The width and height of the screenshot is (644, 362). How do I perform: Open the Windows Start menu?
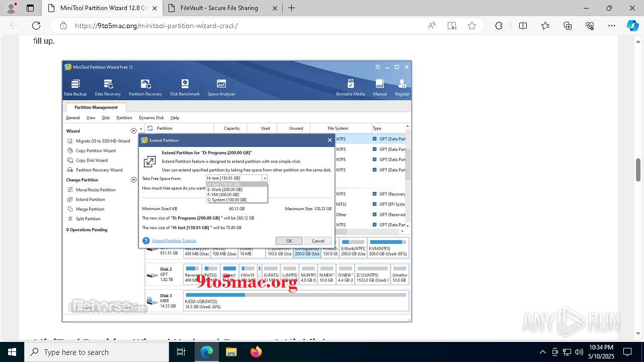coord(12,352)
